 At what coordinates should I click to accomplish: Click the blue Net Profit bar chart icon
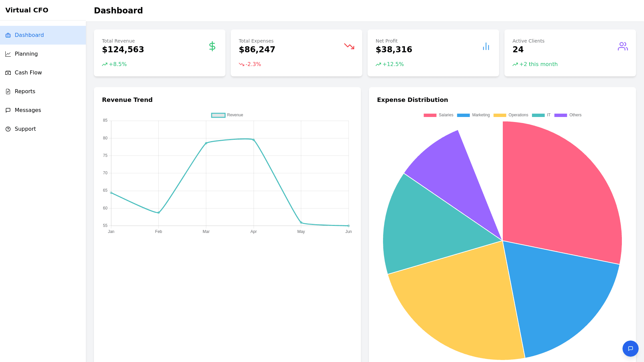coord(486,46)
